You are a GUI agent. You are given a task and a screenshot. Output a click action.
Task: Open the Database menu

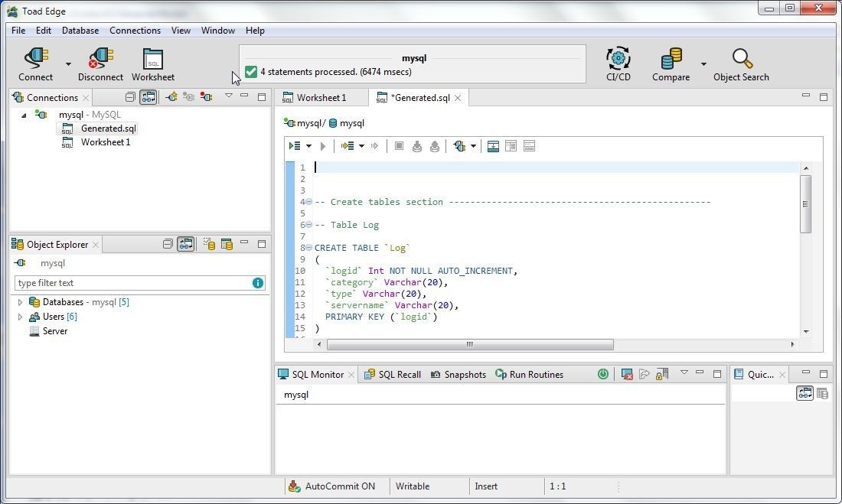coord(80,31)
